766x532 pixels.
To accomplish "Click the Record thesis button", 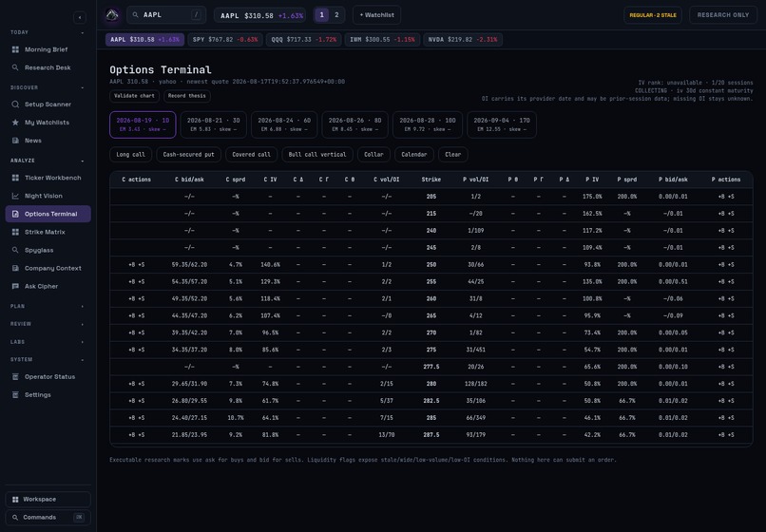I will pyautogui.click(x=187, y=96).
